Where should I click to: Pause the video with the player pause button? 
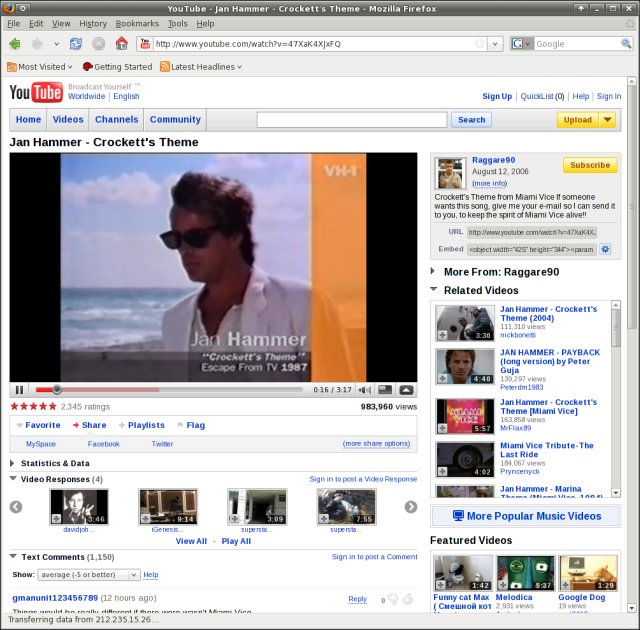tap(19, 390)
